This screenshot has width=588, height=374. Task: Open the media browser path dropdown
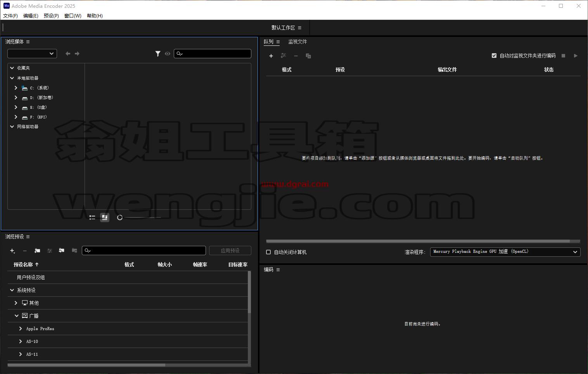pos(32,54)
